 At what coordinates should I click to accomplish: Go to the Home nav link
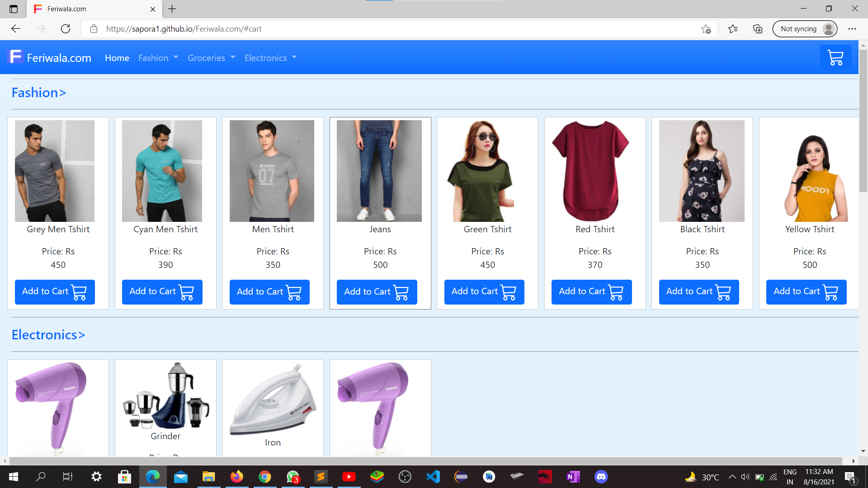117,58
